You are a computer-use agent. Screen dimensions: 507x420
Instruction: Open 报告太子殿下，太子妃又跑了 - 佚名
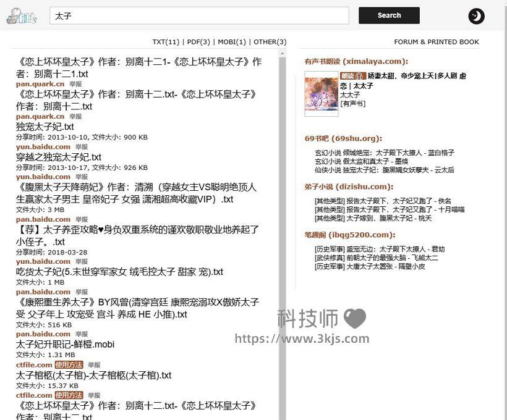coord(383,201)
